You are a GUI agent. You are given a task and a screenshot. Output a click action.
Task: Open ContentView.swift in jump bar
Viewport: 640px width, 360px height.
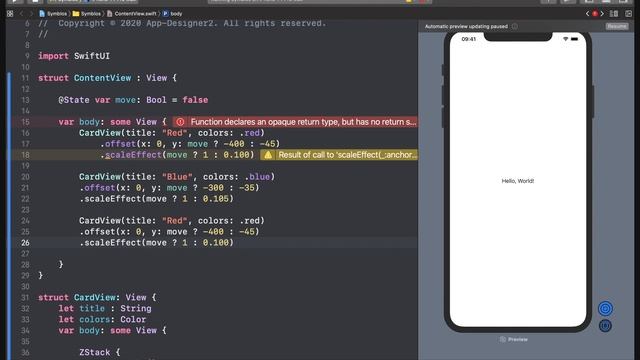coord(131,13)
